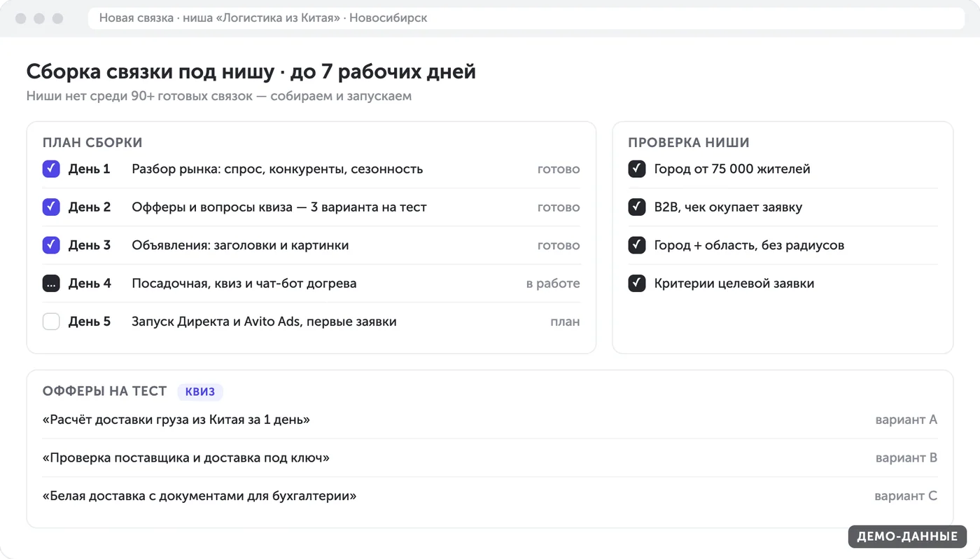Toggle the in-progress День 4 checkbox
The height and width of the screenshot is (559, 980).
pyautogui.click(x=51, y=284)
